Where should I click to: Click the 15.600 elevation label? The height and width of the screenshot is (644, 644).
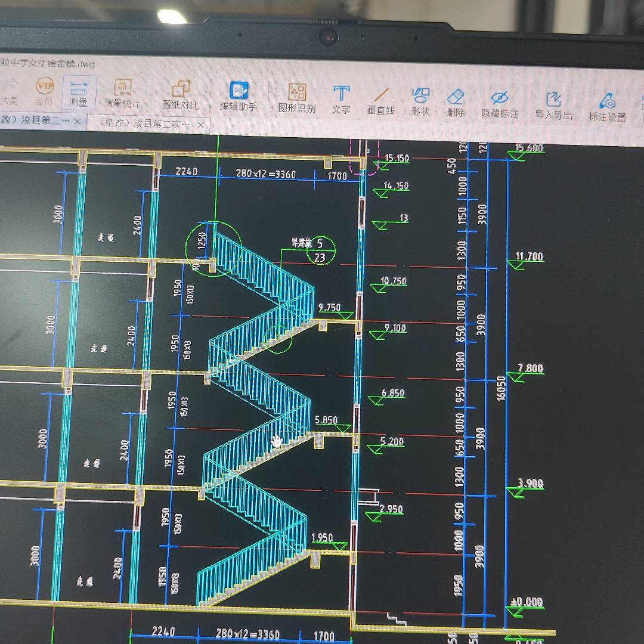(x=529, y=147)
